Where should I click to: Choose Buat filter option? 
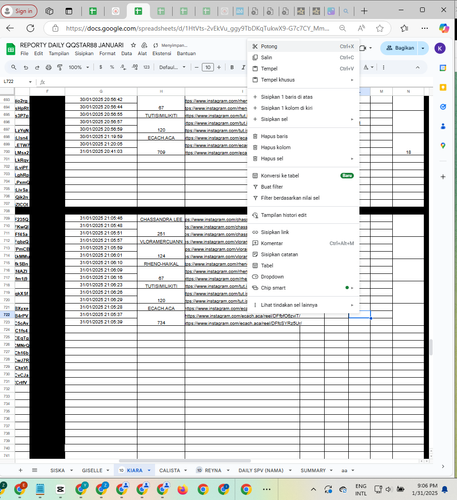[303, 187]
